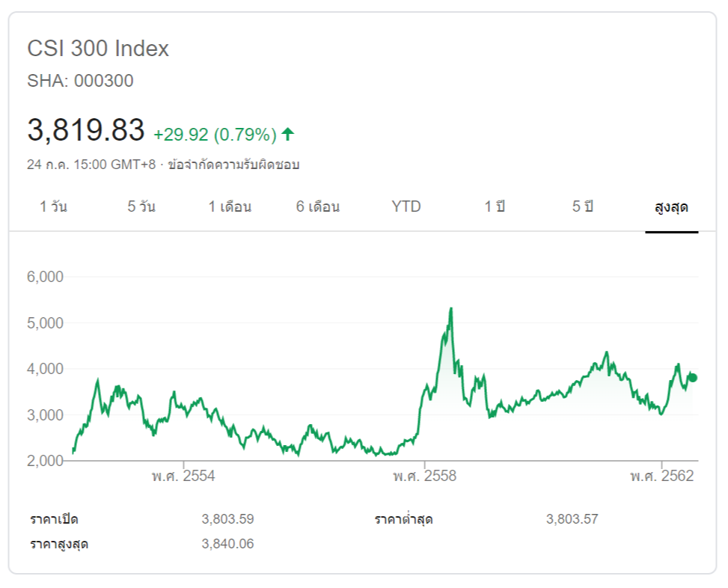Viewport: 728px width, 588px height.
Task: Click the +29.92 (0.79%) change value
Action: click(215, 135)
